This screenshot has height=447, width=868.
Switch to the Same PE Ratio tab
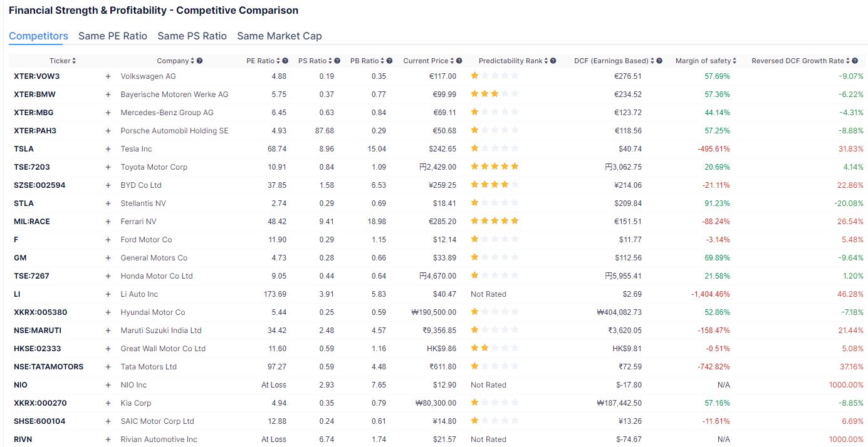pos(113,36)
